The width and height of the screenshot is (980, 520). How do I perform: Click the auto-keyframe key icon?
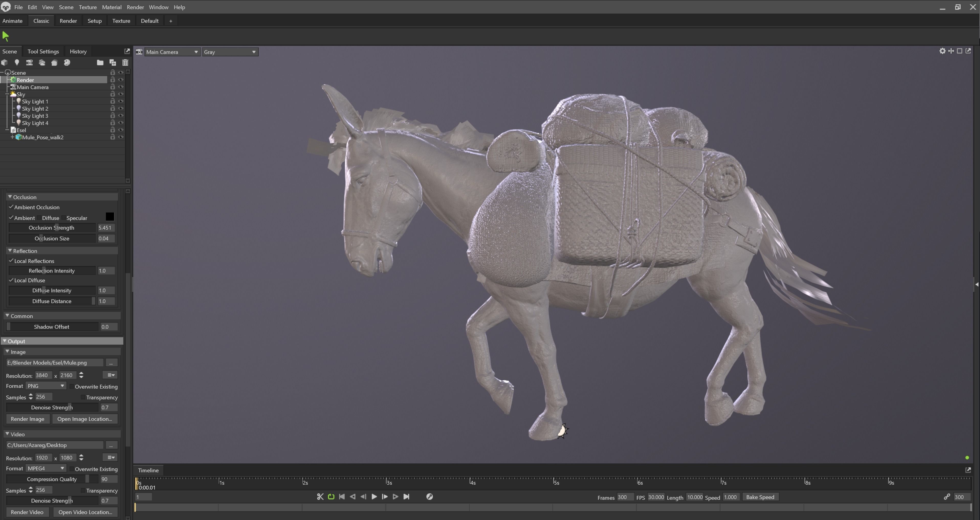pos(430,496)
